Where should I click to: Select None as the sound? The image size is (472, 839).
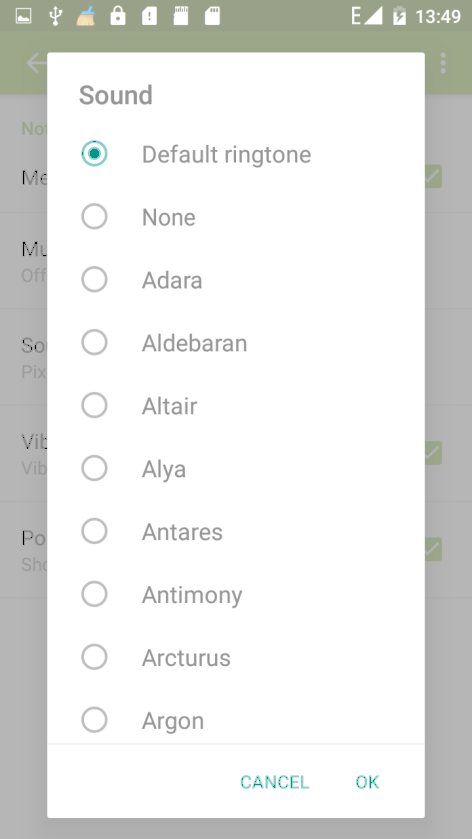coord(94,217)
